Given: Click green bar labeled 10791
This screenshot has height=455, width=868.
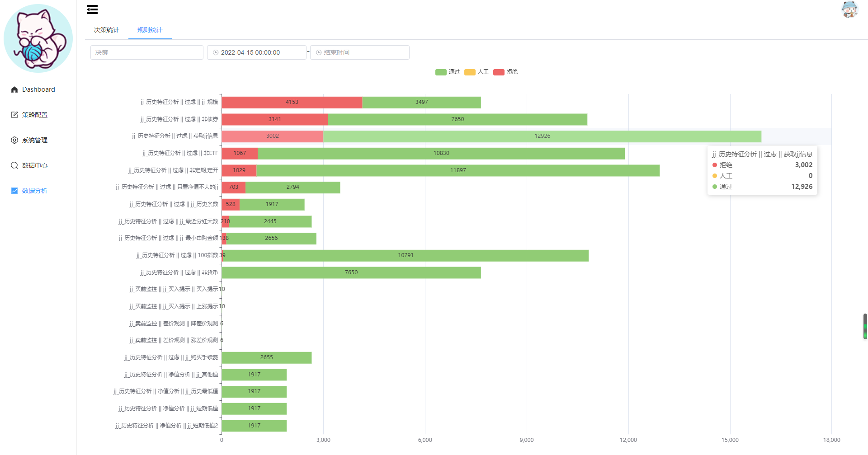Looking at the screenshot, I should tap(406, 256).
